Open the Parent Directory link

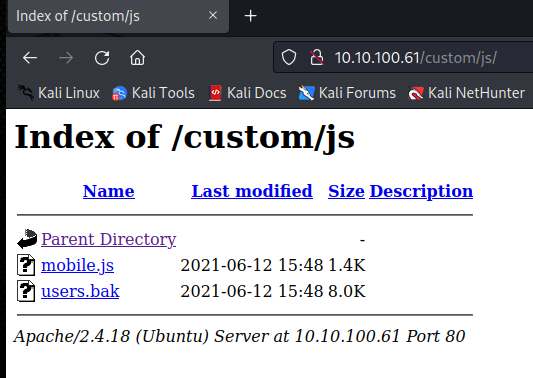click(109, 239)
